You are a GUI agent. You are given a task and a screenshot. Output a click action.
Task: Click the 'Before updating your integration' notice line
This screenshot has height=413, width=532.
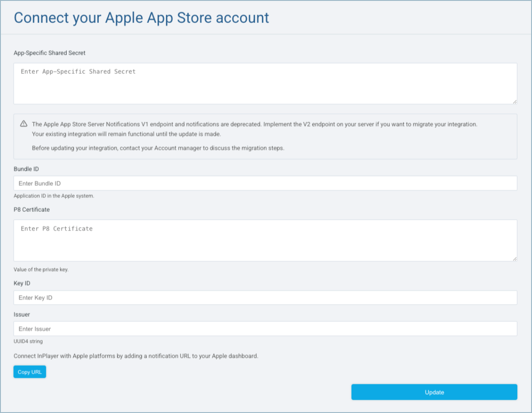pos(158,148)
